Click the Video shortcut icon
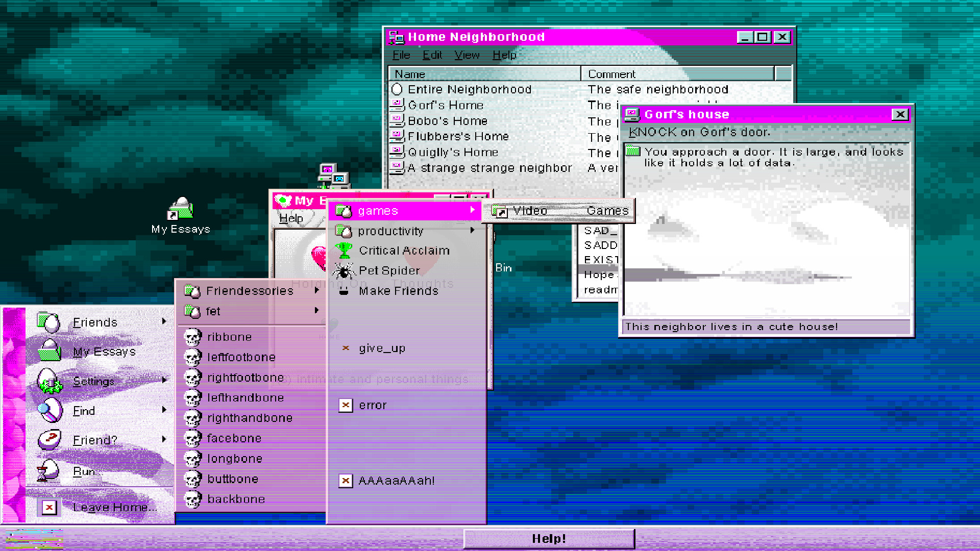 pyautogui.click(x=500, y=211)
